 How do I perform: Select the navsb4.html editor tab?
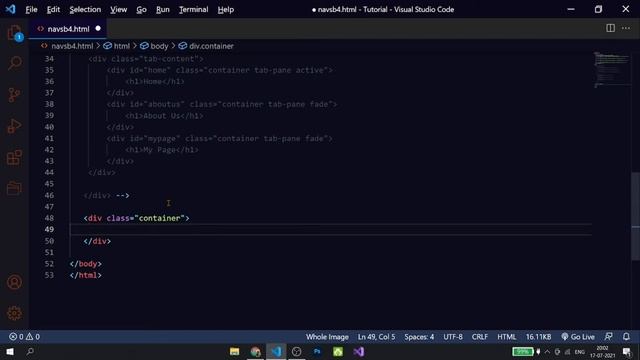click(68, 29)
